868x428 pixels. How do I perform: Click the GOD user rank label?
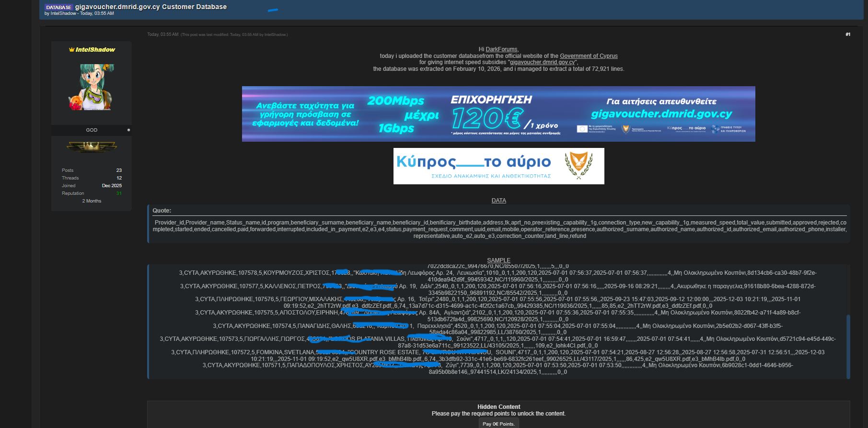pos(92,130)
